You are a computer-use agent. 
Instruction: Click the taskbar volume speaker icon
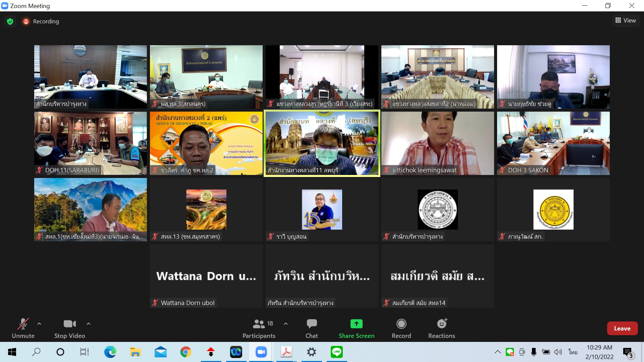(x=558, y=352)
